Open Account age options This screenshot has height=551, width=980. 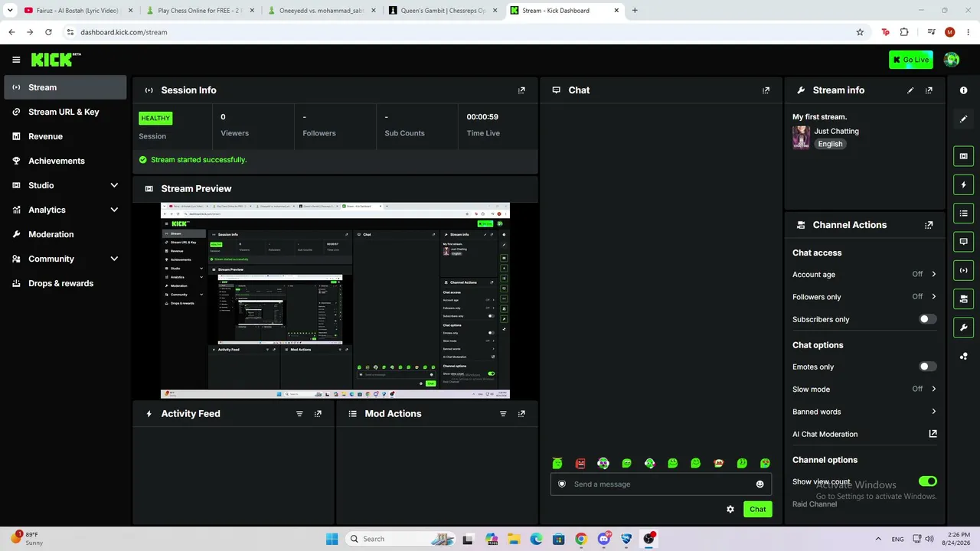pos(864,274)
